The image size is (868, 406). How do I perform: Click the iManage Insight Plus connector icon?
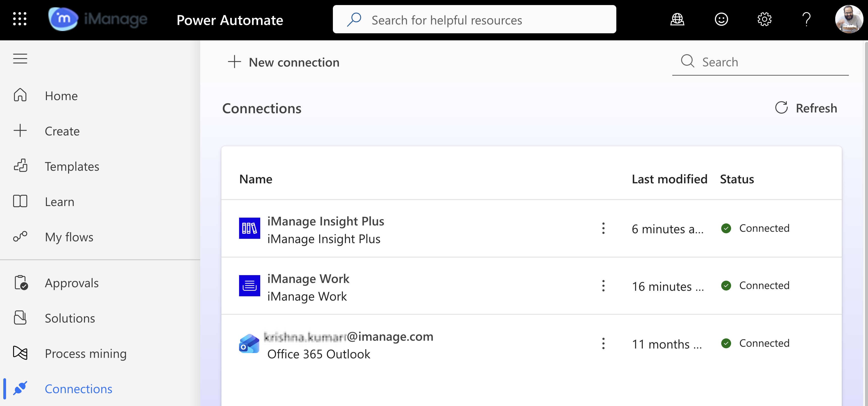pyautogui.click(x=249, y=228)
